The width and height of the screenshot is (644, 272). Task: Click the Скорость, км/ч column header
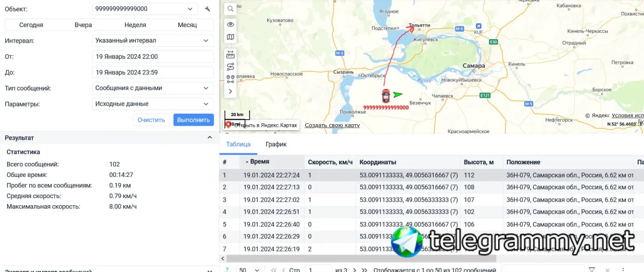331,162
